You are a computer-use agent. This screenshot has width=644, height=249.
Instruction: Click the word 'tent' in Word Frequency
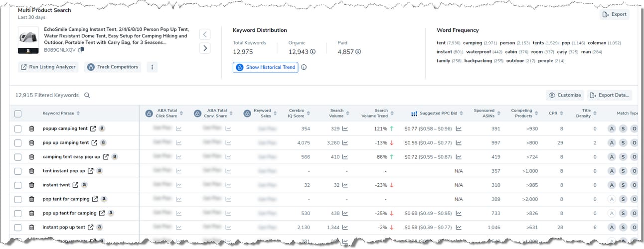pos(441,43)
